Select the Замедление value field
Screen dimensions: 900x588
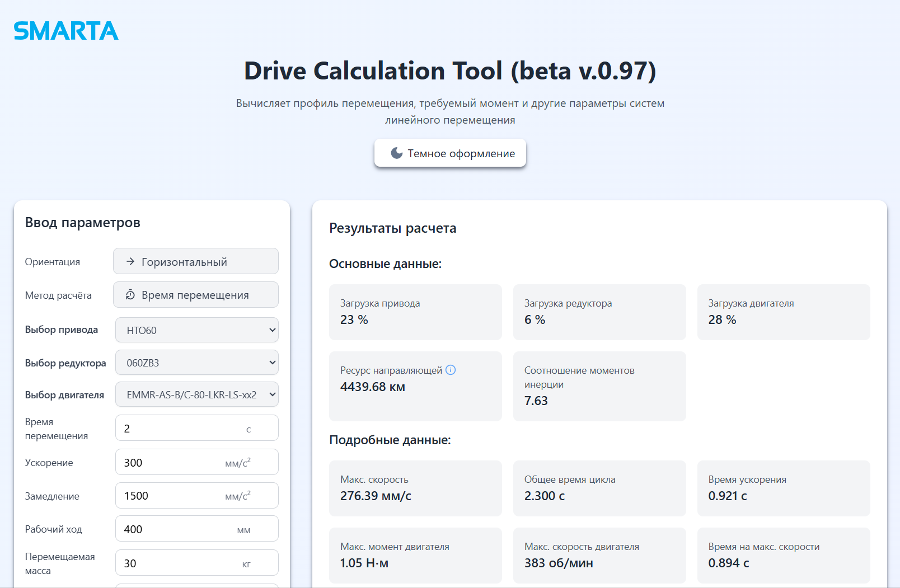click(171, 496)
